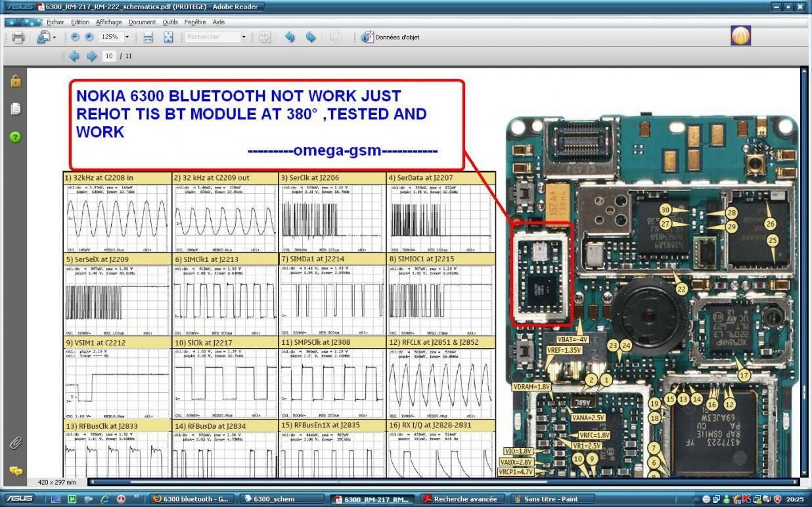Click the vertical scrollbar on right
Image resolution: width=812 pixels, height=507 pixels.
[x=804, y=273]
